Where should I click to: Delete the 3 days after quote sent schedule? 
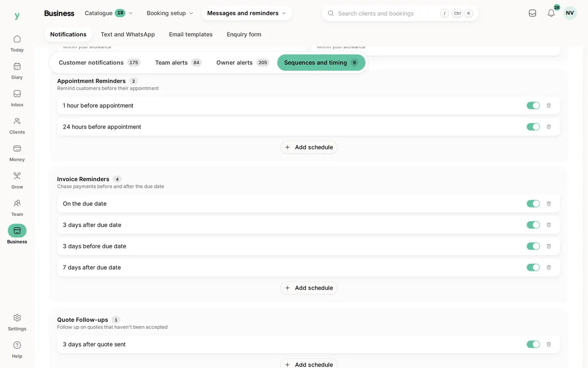click(549, 344)
